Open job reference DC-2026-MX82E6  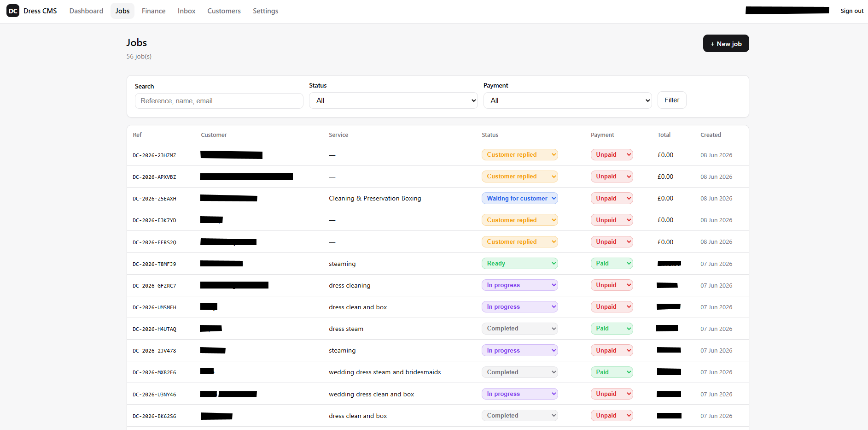coord(154,372)
